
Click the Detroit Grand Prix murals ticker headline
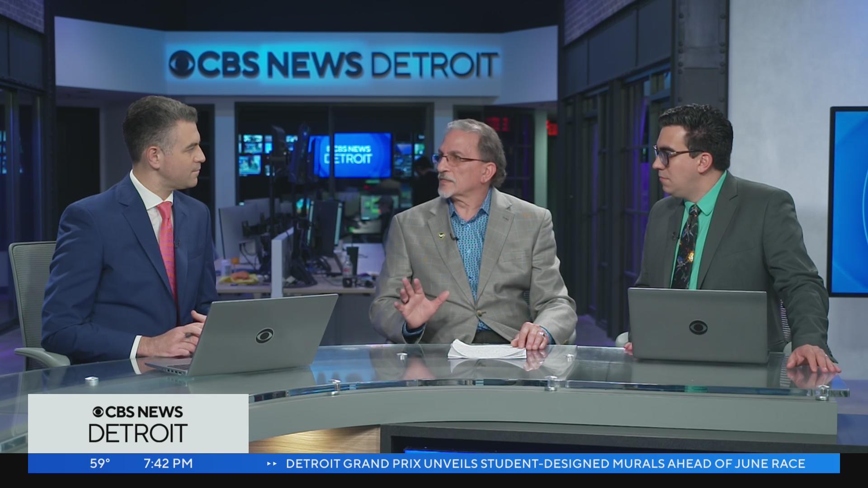click(546, 464)
